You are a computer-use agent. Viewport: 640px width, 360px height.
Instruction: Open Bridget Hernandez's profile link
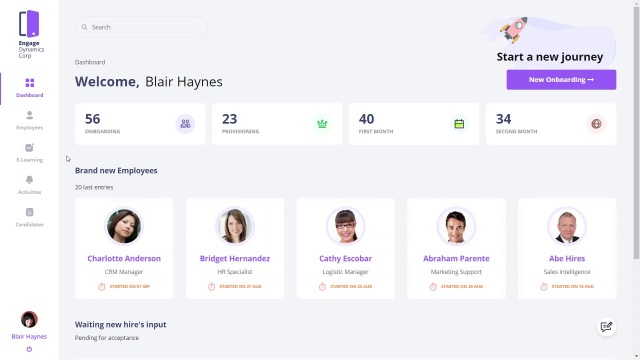[x=235, y=258]
